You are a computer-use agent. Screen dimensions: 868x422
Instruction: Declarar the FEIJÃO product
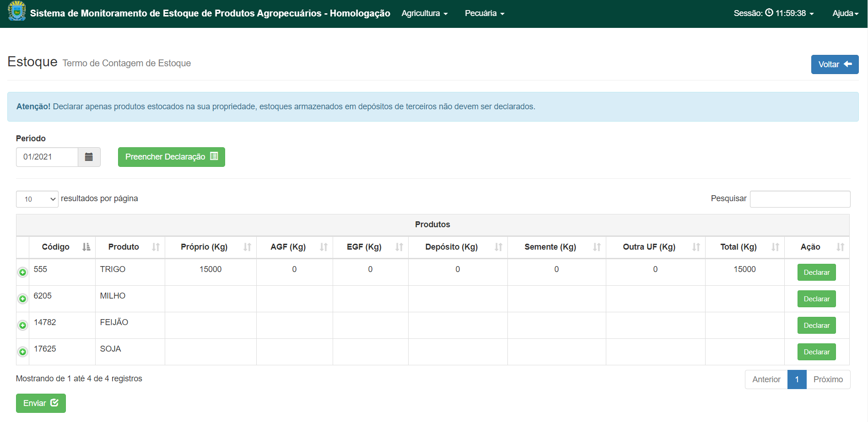pyautogui.click(x=816, y=326)
